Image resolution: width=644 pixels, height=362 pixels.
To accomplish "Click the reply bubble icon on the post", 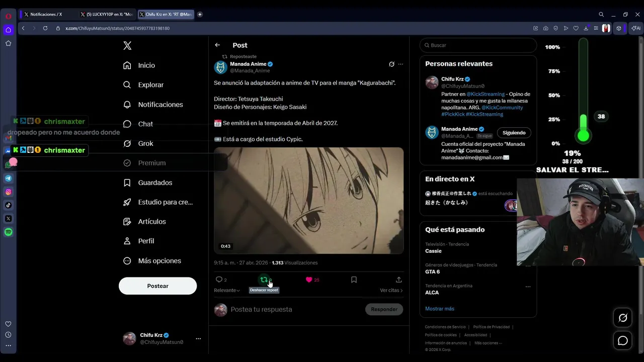I will click(219, 280).
